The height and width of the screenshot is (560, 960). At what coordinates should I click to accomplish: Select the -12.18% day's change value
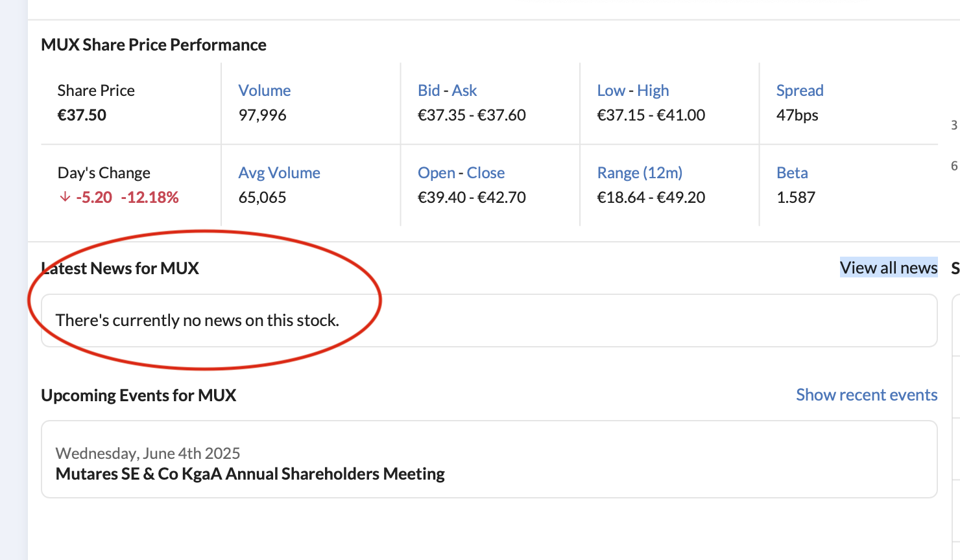[150, 198]
